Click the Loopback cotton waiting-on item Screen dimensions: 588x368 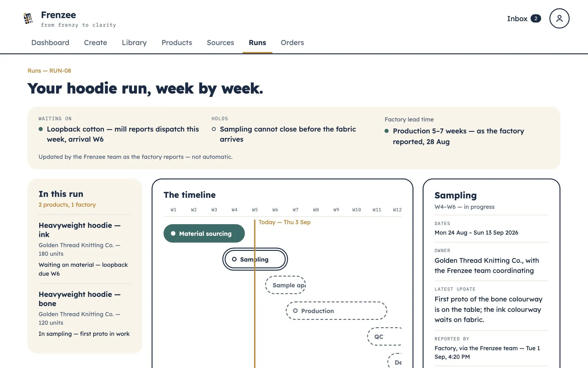tap(123, 134)
